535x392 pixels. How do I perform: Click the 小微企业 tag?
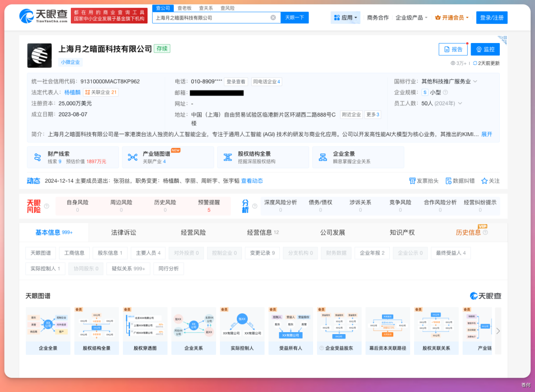[x=70, y=62]
